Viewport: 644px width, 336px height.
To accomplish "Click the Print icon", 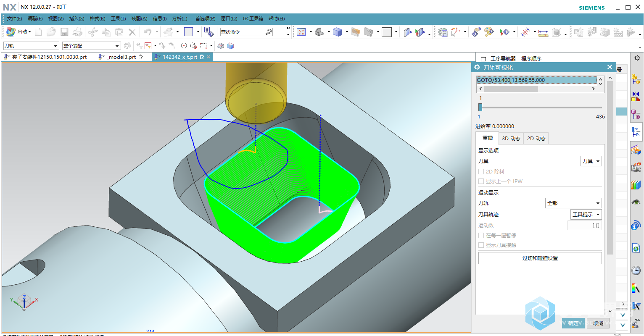I will pyautogui.click(x=77, y=32).
